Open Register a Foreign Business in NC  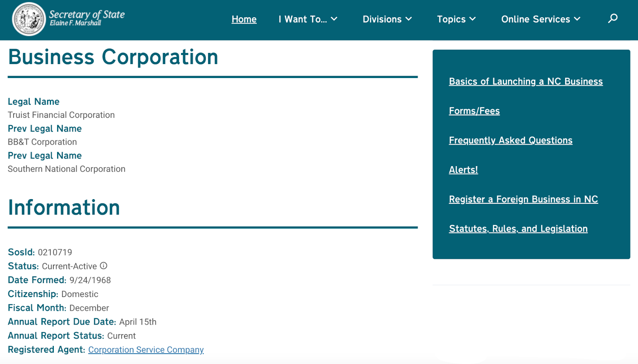click(523, 199)
